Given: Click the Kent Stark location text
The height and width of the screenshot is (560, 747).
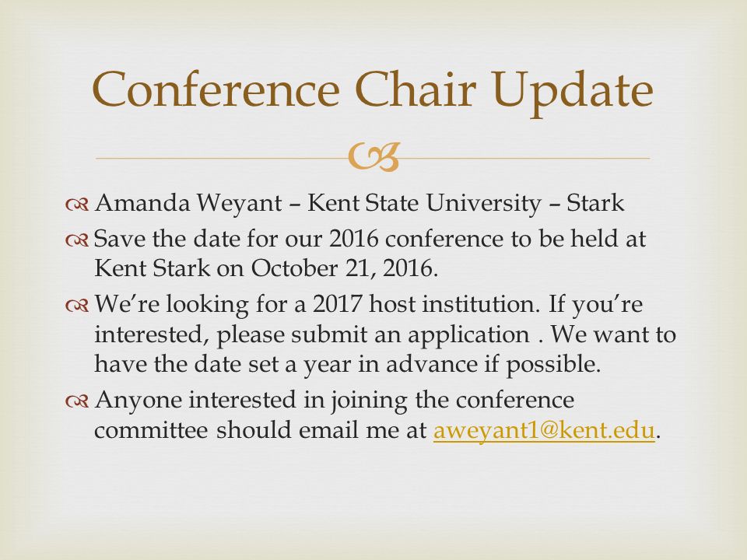Looking at the screenshot, I should (152, 268).
